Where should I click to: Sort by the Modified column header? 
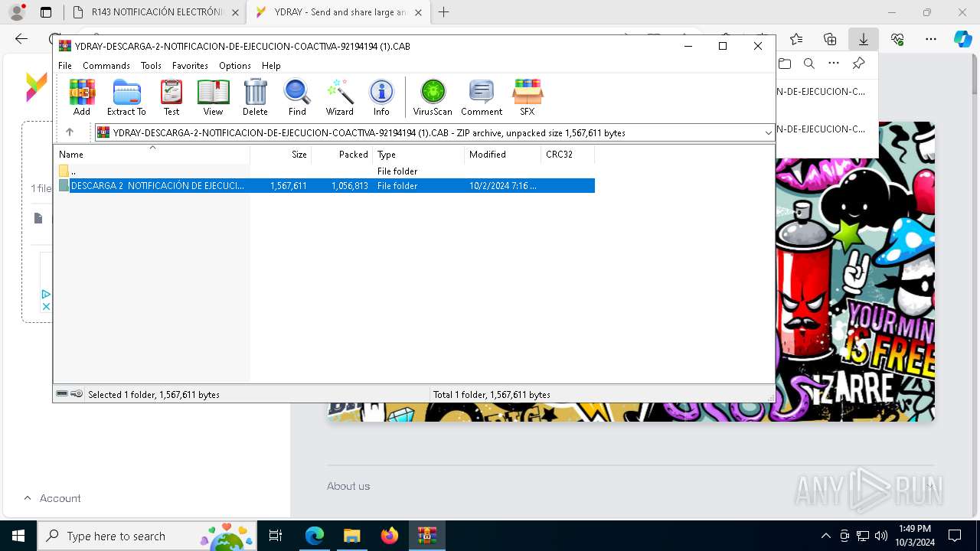tap(503, 155)
